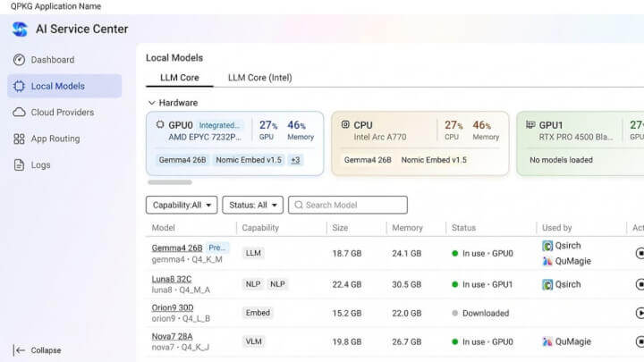Click the Collapse sidebar arrow icon
This screenshot has height=362, width=644.
19,350
